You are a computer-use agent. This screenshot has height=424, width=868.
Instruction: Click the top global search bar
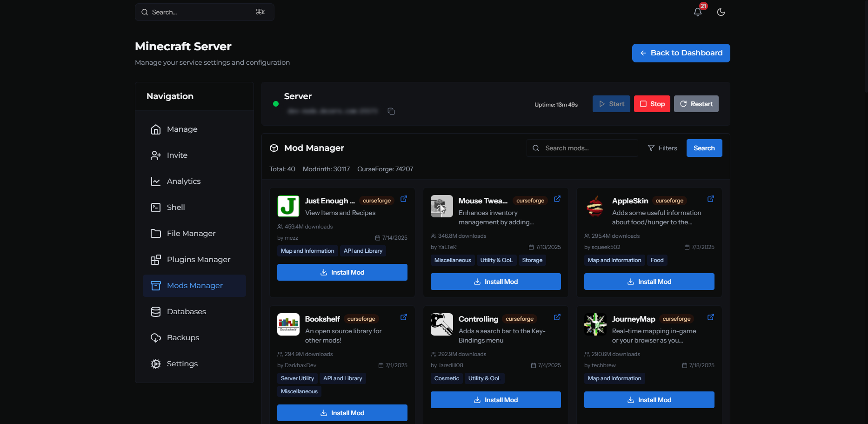point(205,12)
